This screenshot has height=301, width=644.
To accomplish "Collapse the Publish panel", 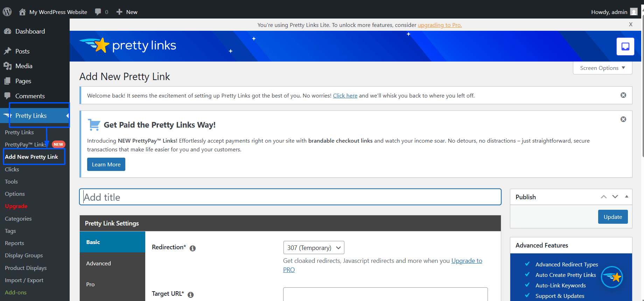I will click(x=626, y=197).
